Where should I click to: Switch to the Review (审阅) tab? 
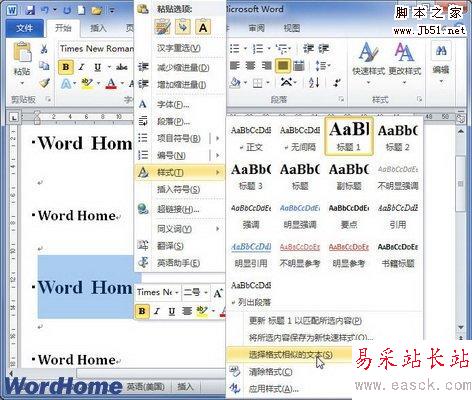point(256,28)
